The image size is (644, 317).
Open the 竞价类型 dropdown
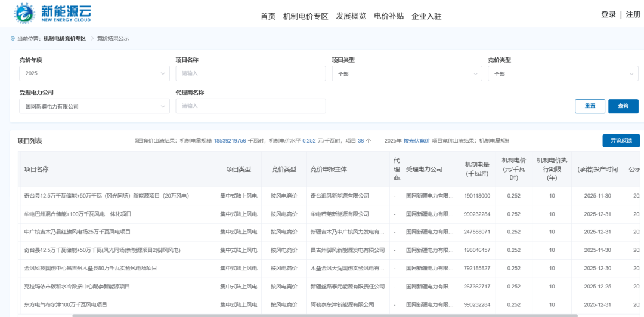pyautogui.click(x=562, y=73)
